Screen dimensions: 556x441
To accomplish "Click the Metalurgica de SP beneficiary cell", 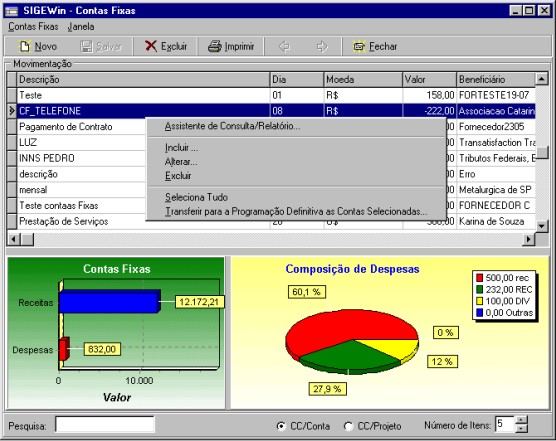I will click(x=496, y=190).
